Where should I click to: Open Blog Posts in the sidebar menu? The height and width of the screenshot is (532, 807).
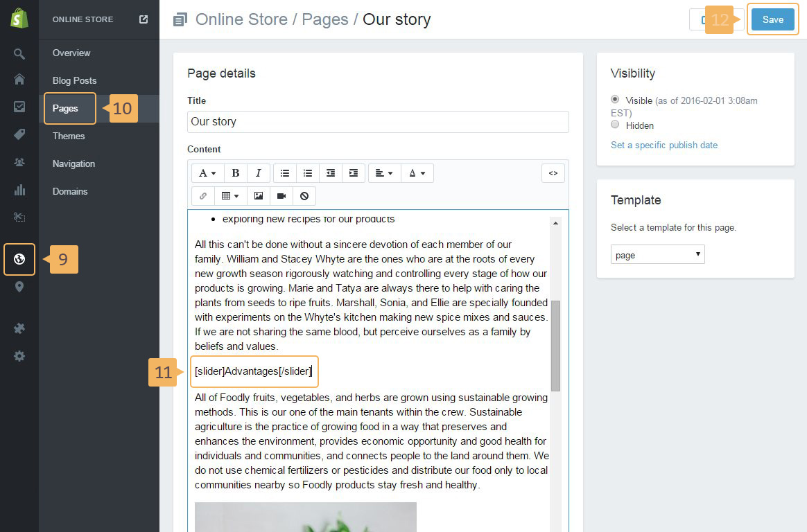(74, 80)
